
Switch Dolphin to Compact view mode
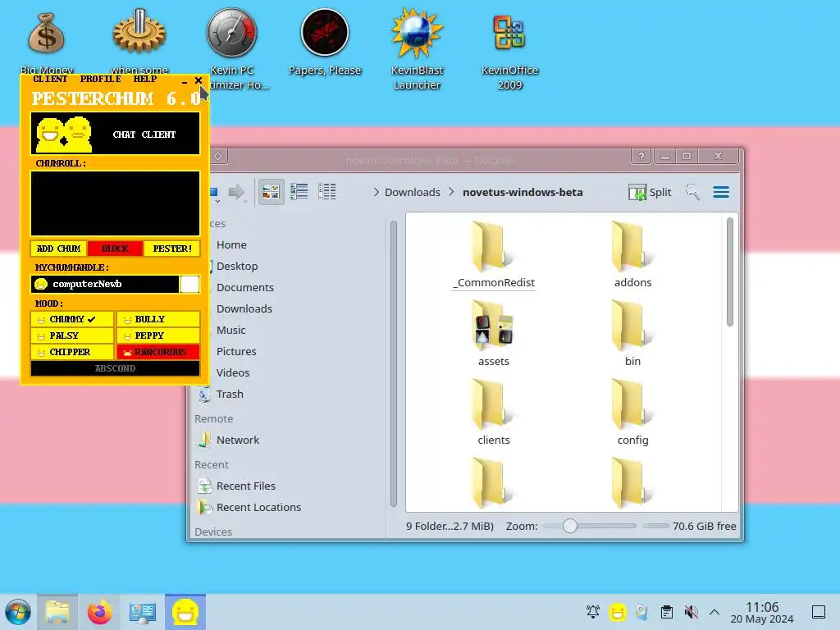pyautogui.click(x=299, y=192)
